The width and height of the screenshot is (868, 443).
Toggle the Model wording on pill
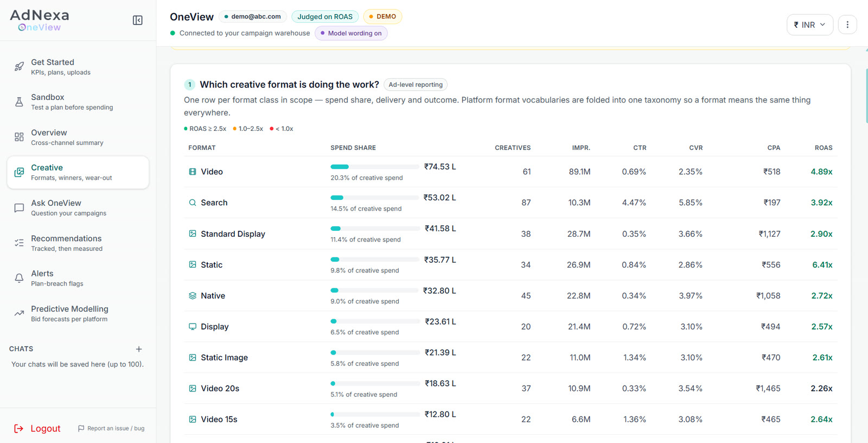351,33
